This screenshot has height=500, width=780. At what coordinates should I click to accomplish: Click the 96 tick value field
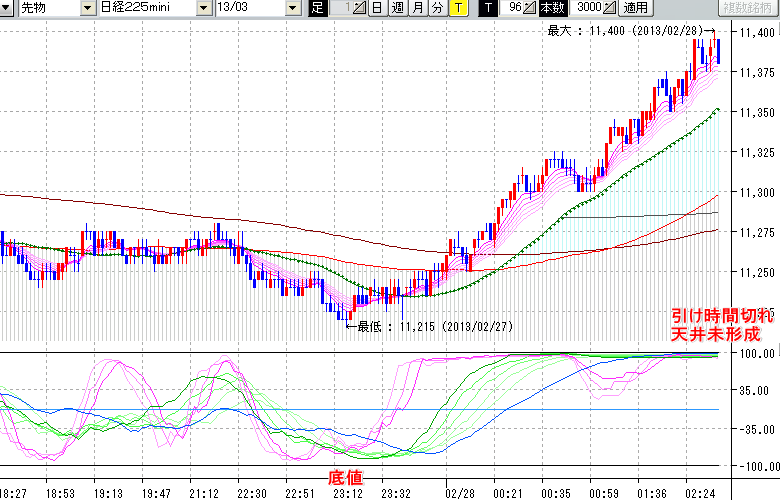tap(513, 8)
